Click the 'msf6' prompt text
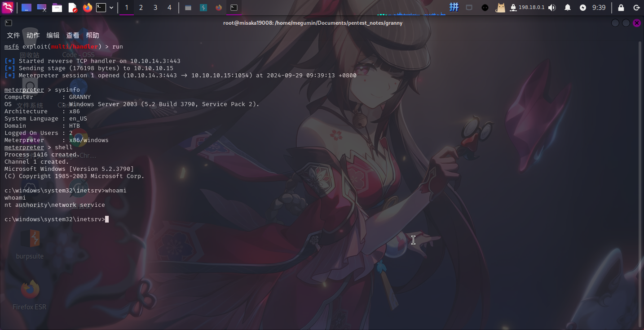The height and width of the screenshot is (330, 644). 12,47
